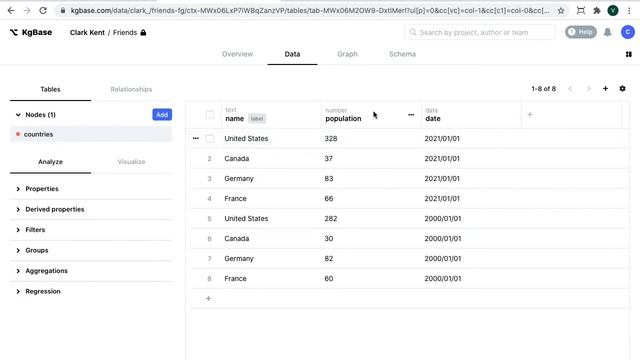Open row options for United States 328

(196, 138)
